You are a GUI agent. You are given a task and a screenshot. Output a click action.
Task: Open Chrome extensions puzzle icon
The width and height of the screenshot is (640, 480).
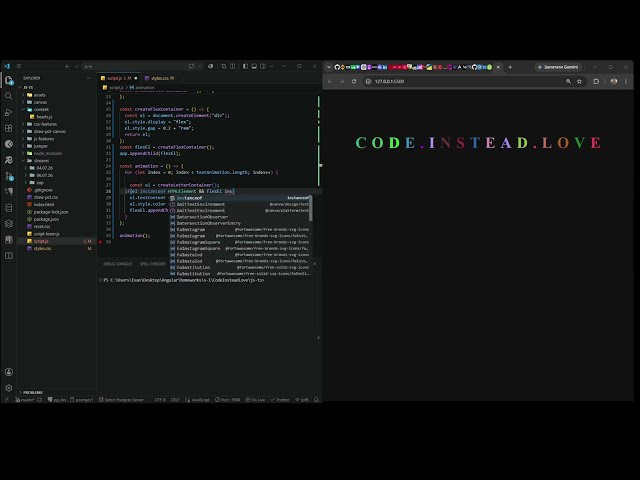tap(596, 81)
